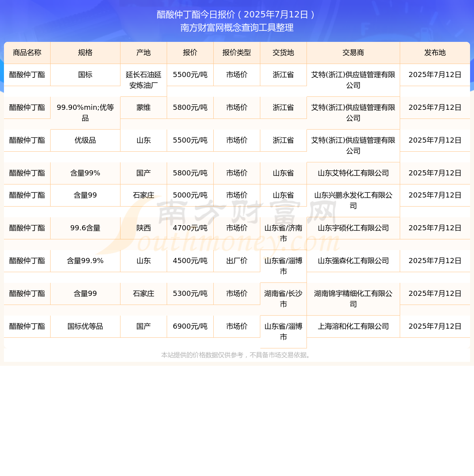Click the 4700元/吨 price cell
474x476 pixels.
coord(190,228)
